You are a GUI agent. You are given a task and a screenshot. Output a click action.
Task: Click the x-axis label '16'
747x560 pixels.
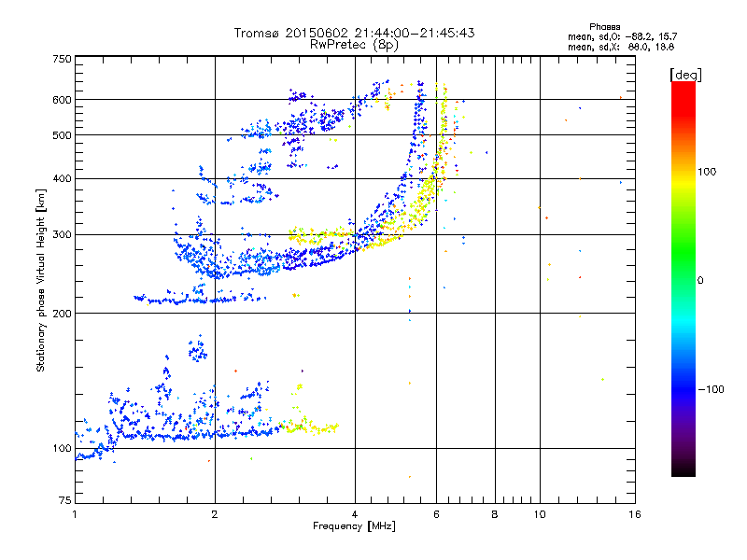pyautogui.click(x=635, y=514)
